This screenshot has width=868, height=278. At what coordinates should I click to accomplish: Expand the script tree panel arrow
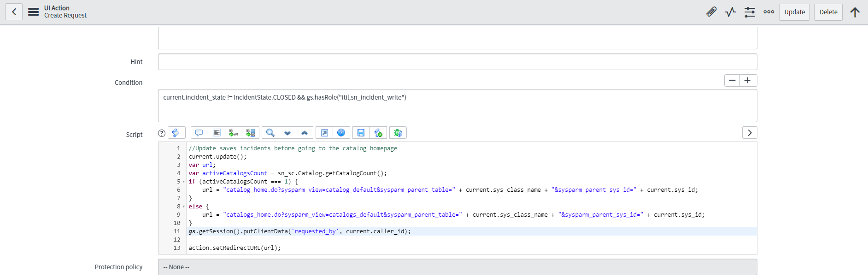pyautogui.click(x=750, y=133)
